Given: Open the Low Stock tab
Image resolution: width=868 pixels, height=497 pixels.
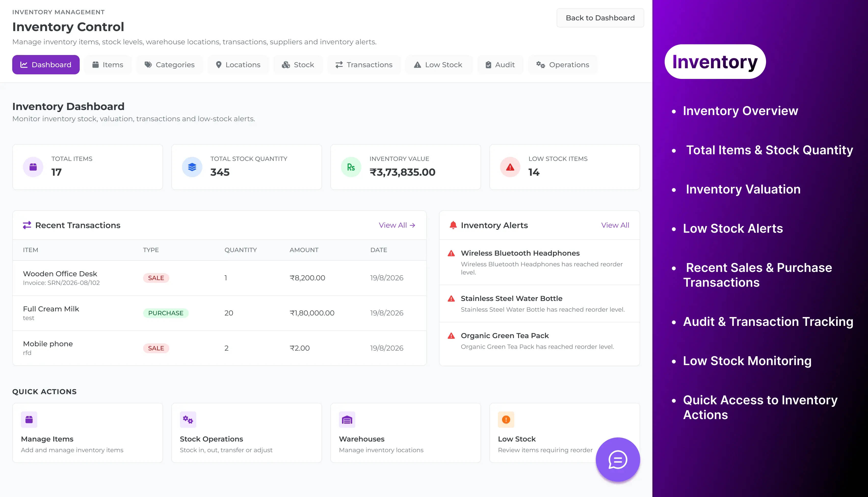Looking at the screenshot, I should (x=438, y=64).
